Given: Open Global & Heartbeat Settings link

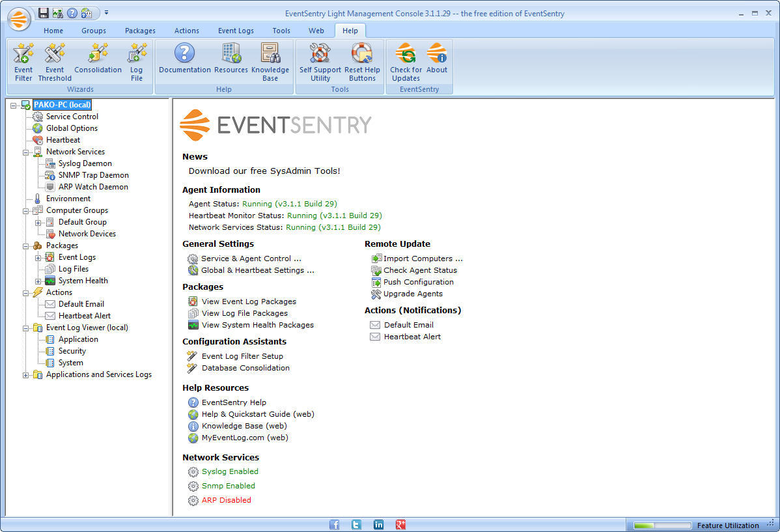Looking at the screenshot, I should (x=258, y=270).
